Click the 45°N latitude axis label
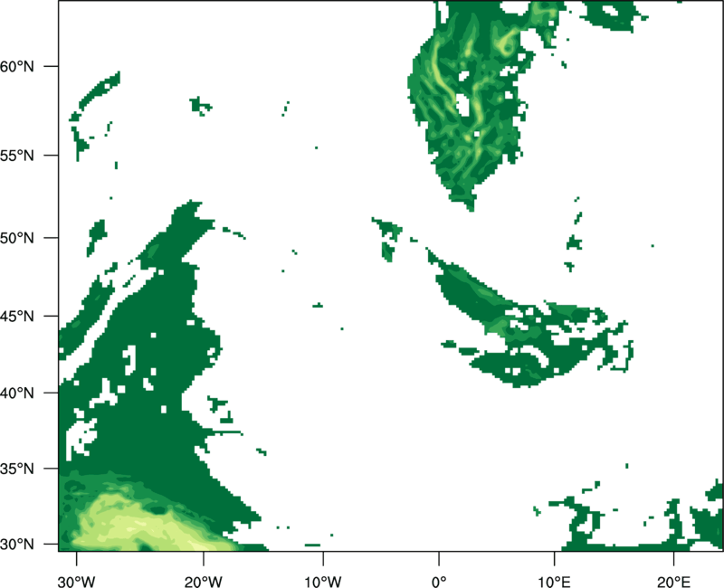The height and width of the screenshot is (588, 724). point(17,316)
